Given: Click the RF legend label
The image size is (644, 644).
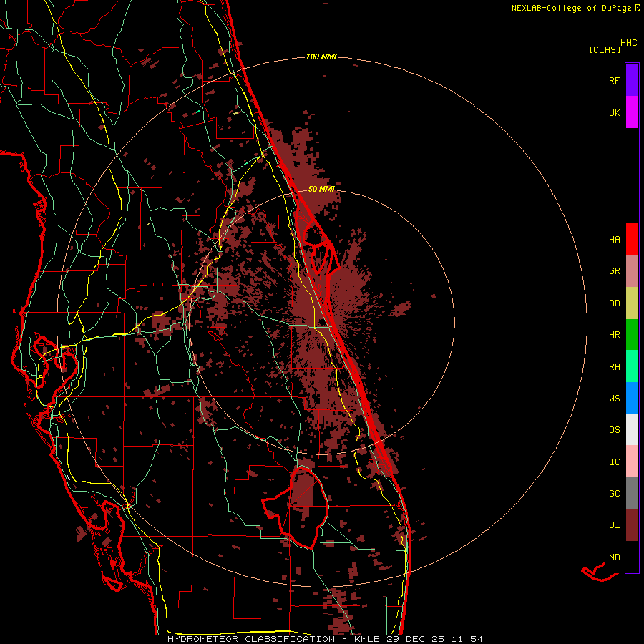Looking at the screenshot, I should 614,80.
